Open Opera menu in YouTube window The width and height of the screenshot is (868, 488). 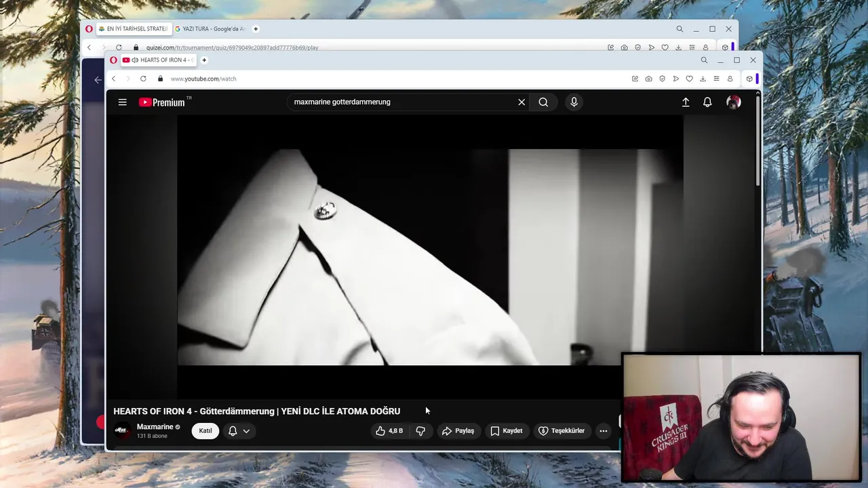[113, 60]
